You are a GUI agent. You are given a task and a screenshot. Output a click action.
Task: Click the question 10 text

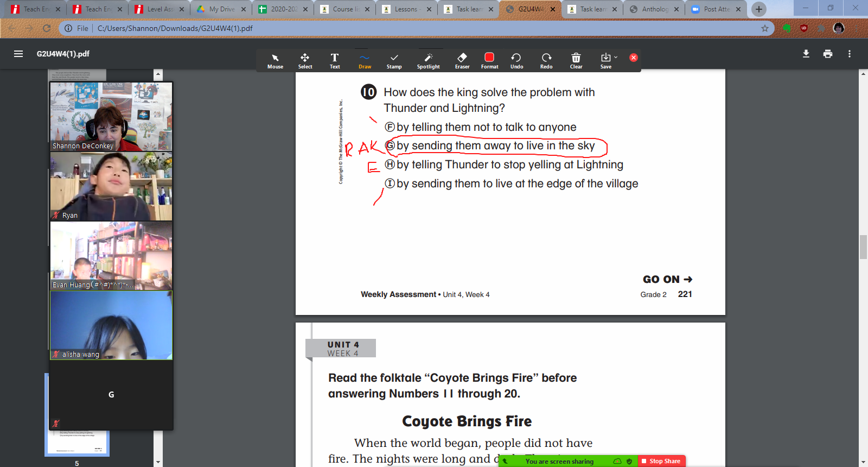[489, 100]
